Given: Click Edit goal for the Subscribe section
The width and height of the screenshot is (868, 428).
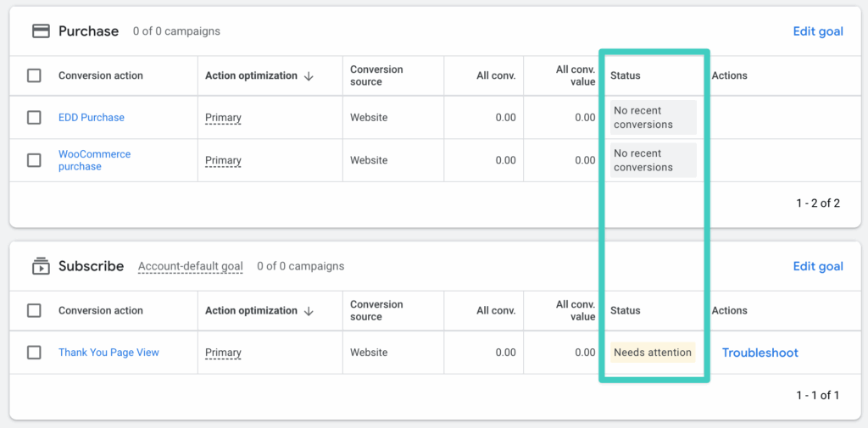Looking at the screenshot, I should [x=818, y=266].
